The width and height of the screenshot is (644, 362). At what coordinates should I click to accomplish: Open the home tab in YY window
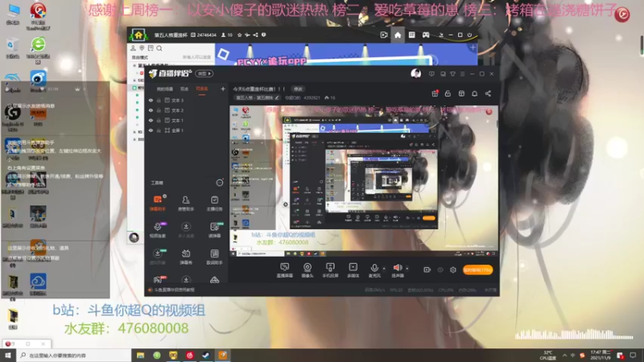point(398,35)
